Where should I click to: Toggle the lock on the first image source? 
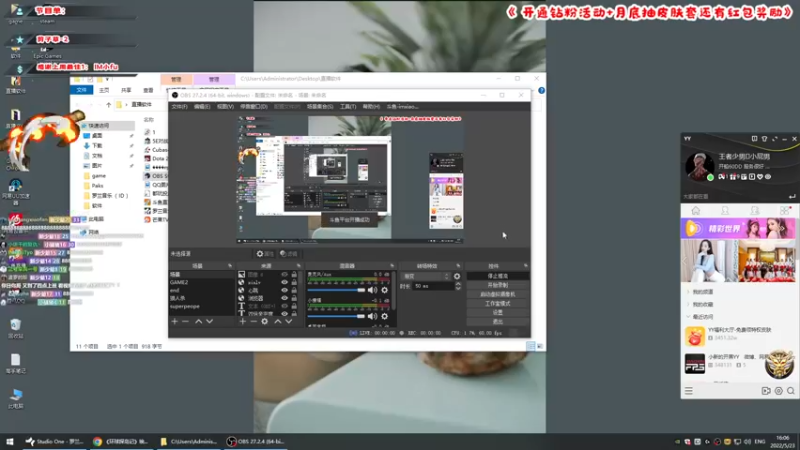tap(294, 274)
